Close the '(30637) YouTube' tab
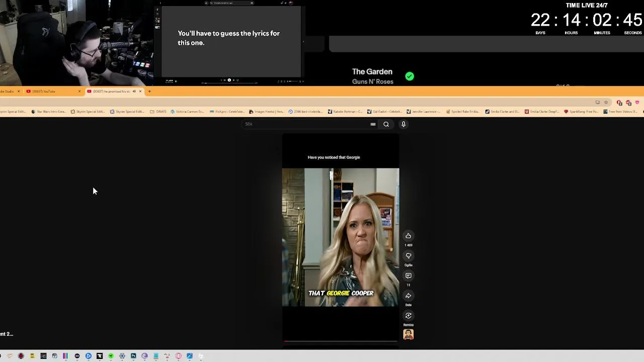This screenshot has height=362, width=644. click(x=79, y=92)
